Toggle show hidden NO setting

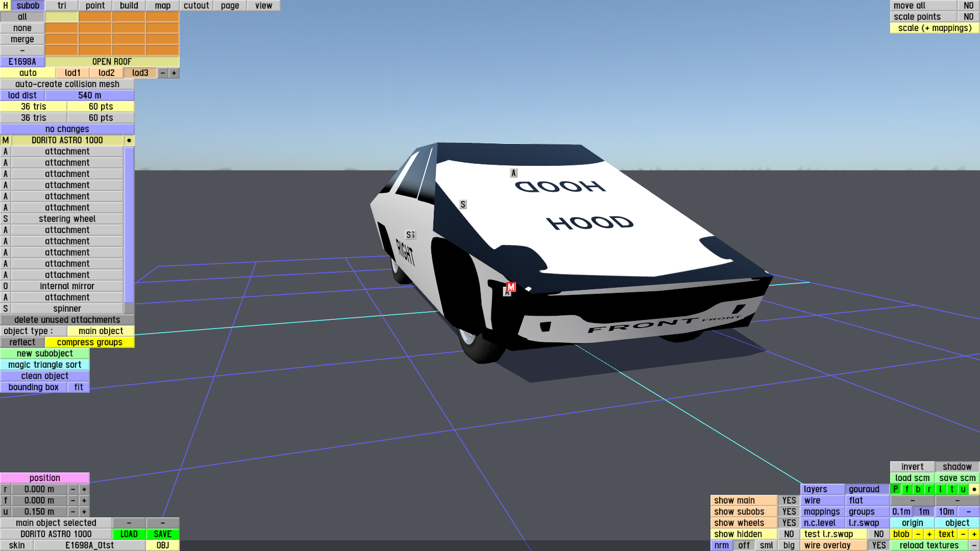click(789, 534)
